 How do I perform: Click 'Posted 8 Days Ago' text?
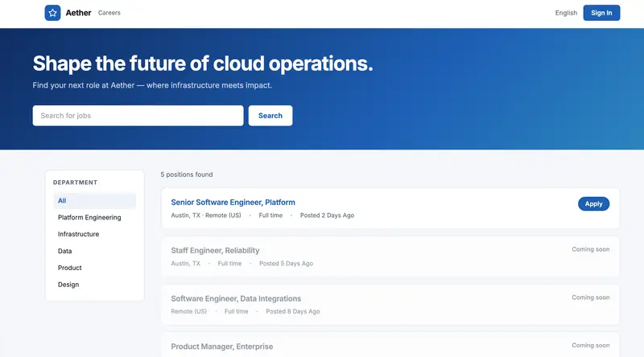click(293, 311)
